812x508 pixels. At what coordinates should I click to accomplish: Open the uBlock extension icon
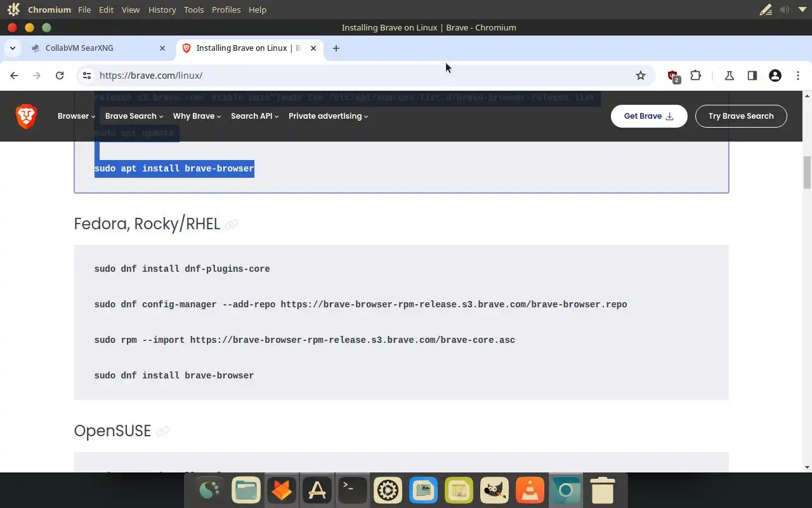tap(673, 76)
